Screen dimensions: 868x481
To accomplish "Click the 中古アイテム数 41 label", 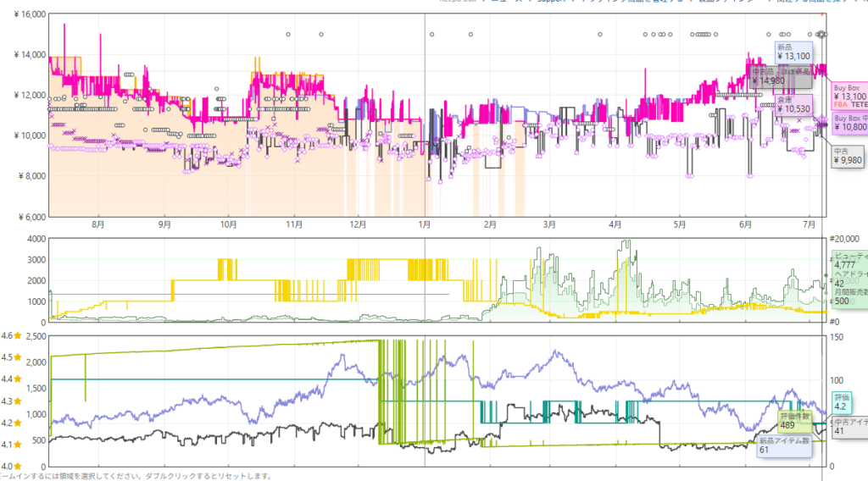I will click(x=849, y=426).
